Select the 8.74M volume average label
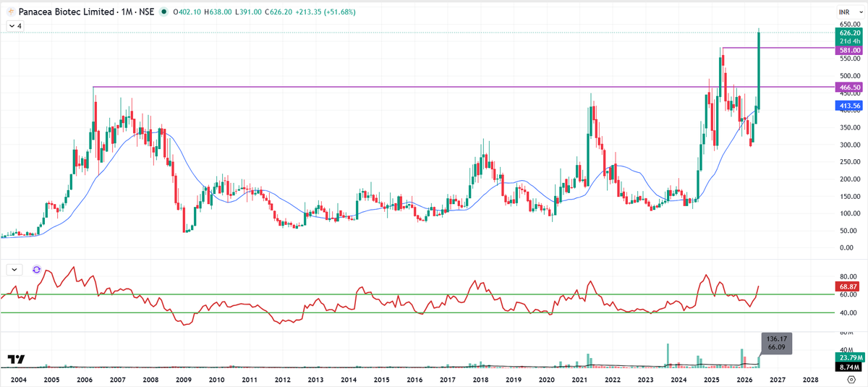The width and height of the screenshot is (868, 387). [x=850, y=367]
